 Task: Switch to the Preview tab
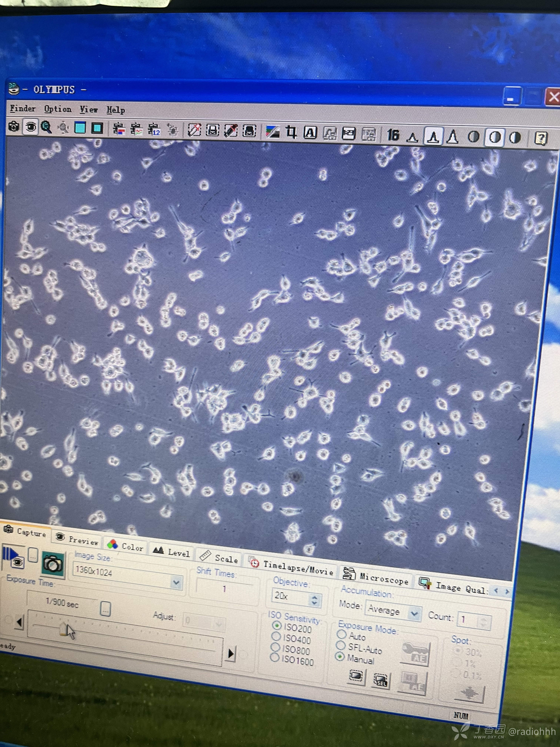click(77, 539)
